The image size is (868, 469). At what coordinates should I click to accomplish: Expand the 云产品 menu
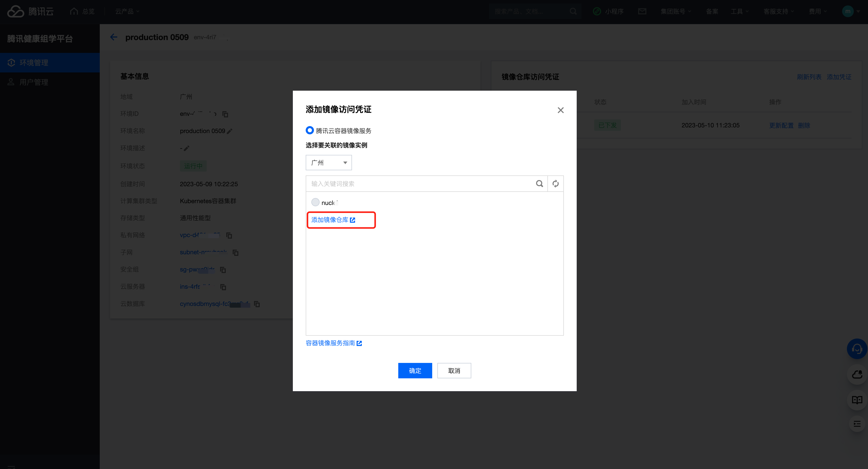click(127, 12)
